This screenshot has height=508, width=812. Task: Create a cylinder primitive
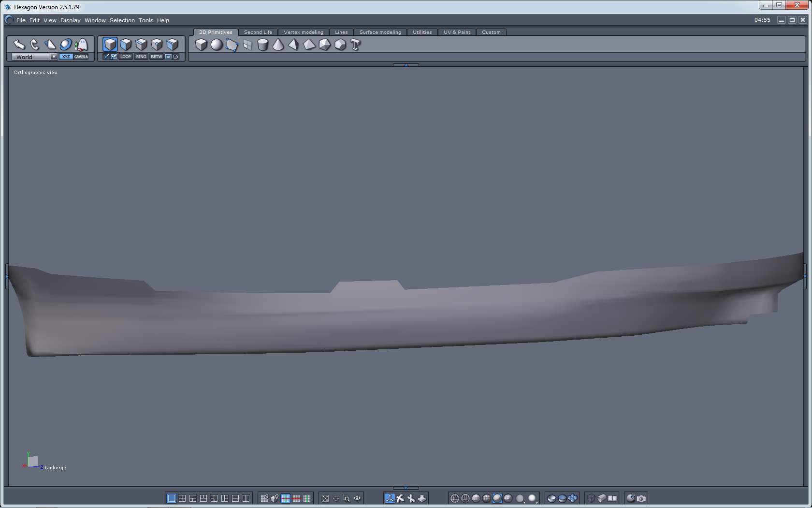point(263,45)
